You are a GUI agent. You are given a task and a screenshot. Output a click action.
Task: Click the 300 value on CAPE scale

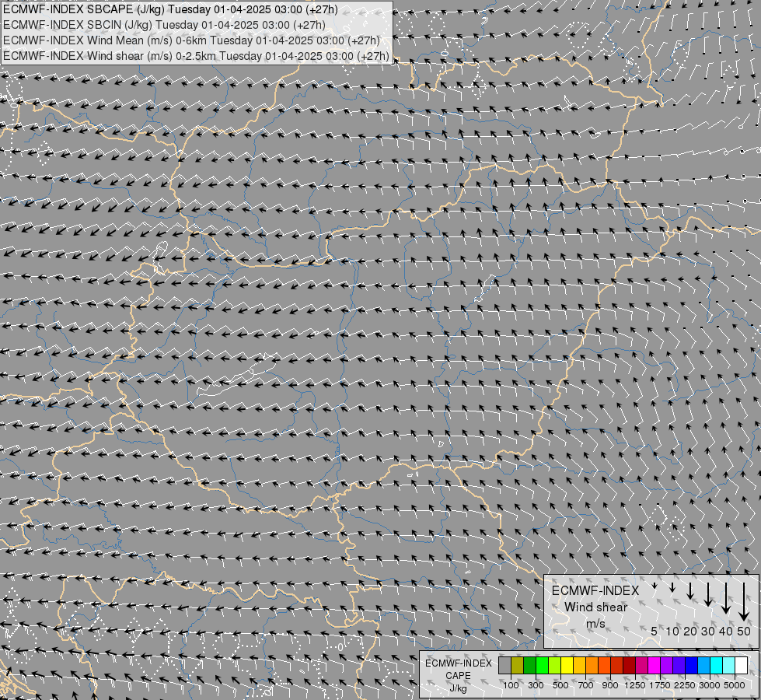[536, 685]
